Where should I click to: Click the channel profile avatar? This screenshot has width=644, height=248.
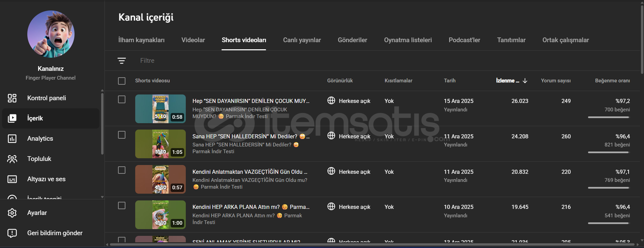pyautogui.click(x=51, y=34)
